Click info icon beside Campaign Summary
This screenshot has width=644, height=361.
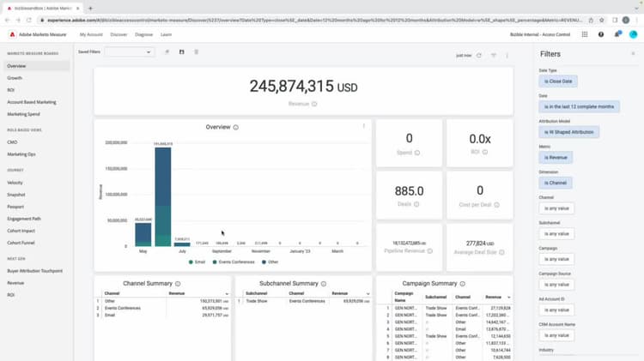463,284
